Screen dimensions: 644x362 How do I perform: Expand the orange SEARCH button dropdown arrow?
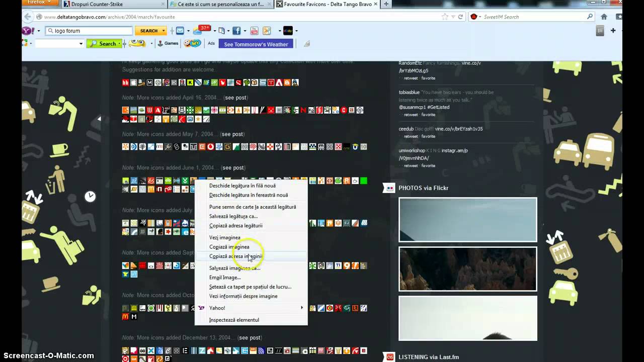pos(164,31)
